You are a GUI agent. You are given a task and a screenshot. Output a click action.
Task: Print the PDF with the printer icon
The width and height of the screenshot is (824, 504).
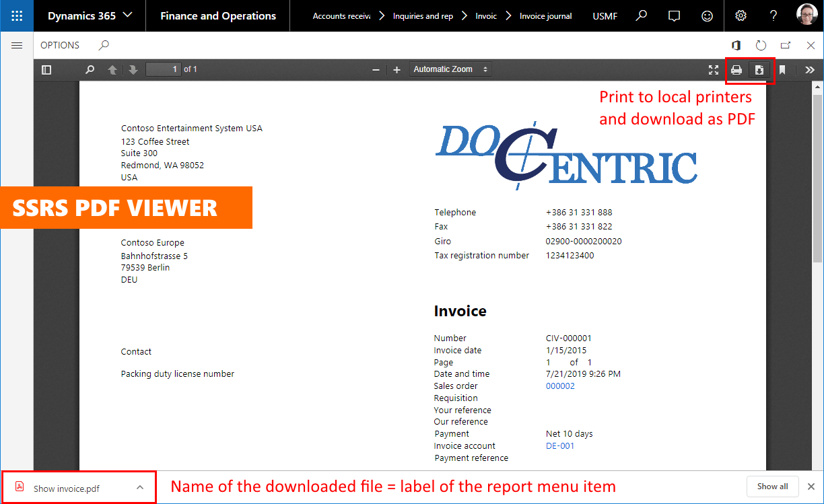tap(737, 69)
